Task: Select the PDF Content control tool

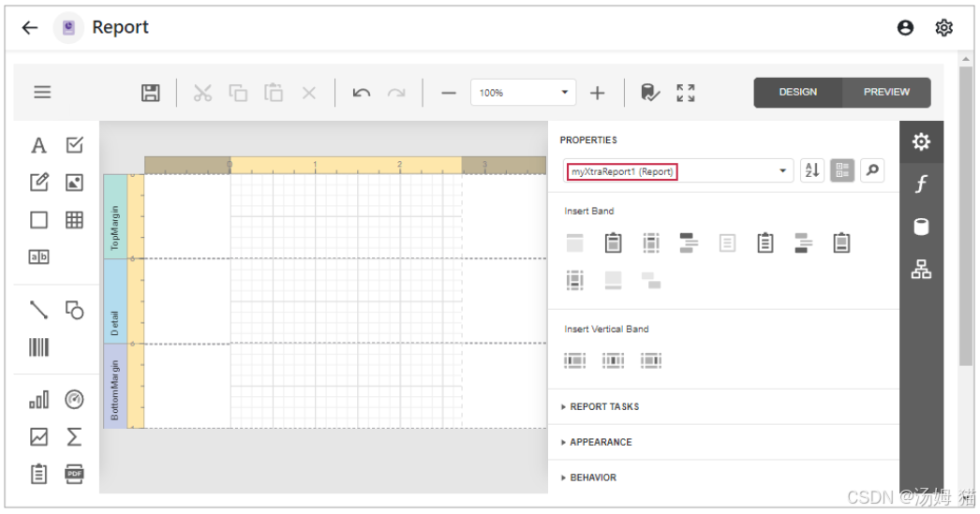Action: 74,474
